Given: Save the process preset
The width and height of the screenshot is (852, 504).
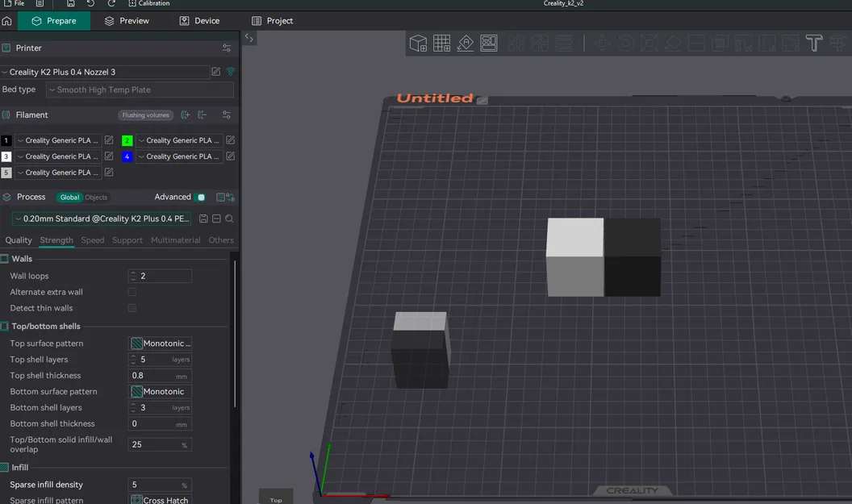Looking at the screenshot, I should coord(203,219).
